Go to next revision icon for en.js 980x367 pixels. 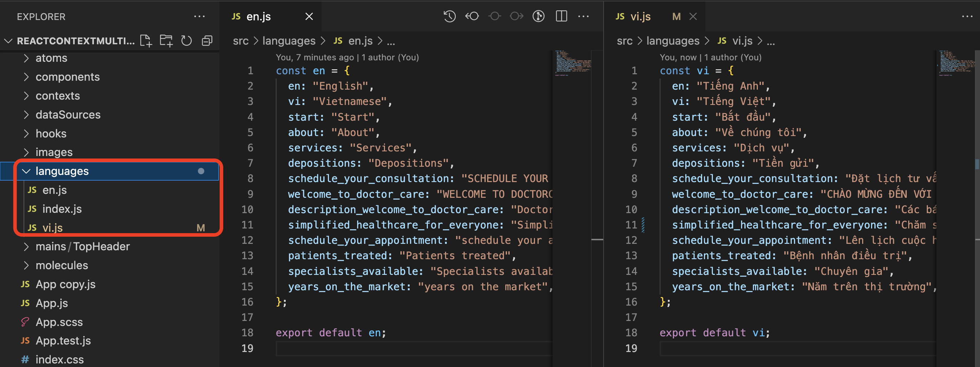[x=517, y=16]
